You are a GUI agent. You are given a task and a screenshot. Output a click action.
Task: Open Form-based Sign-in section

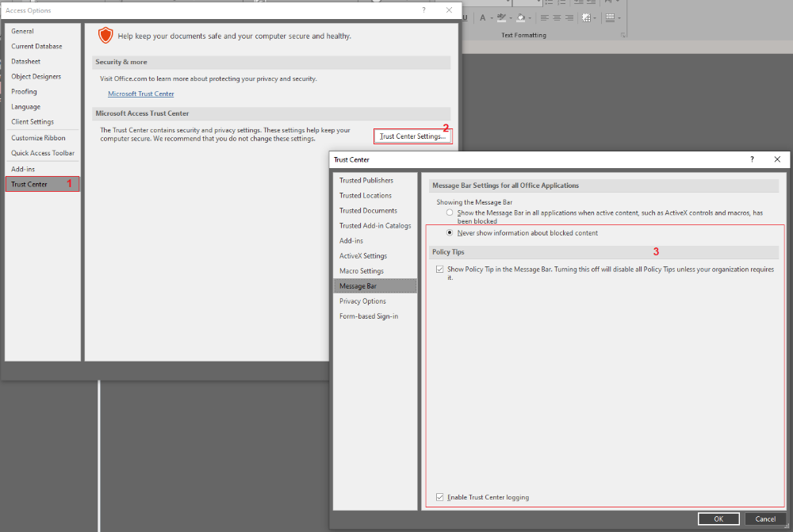click(375, 316)
